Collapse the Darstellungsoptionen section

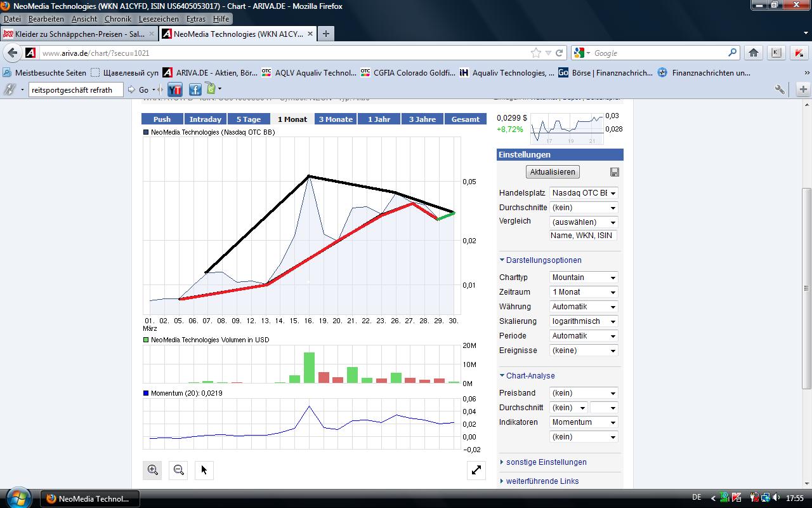pyautogui.click(x=540, y=260)
